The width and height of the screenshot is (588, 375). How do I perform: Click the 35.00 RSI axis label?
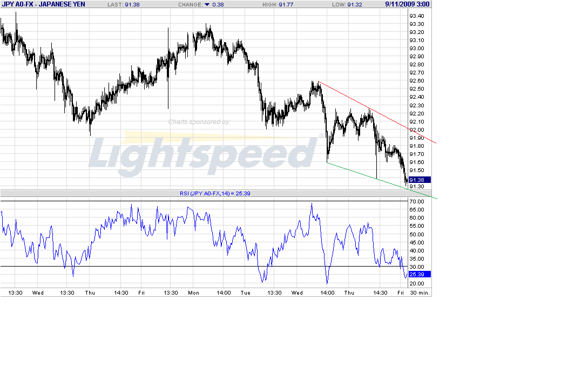[x=417, y=259]
